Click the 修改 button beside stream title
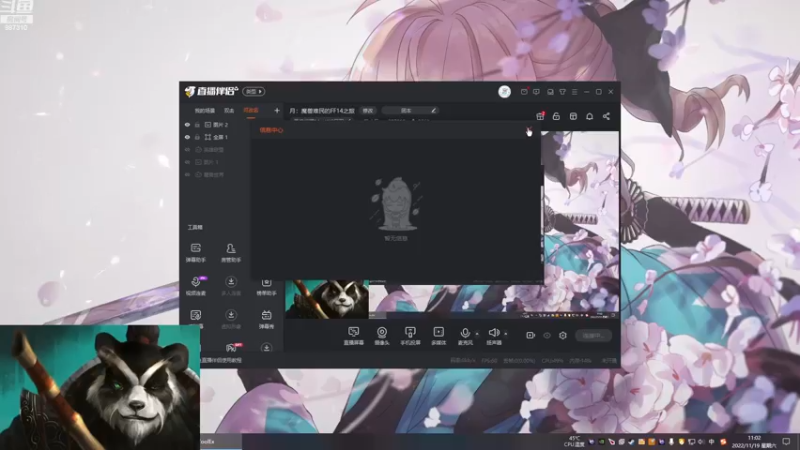Viewport: 800px width, 450px height. coord(368,111)
